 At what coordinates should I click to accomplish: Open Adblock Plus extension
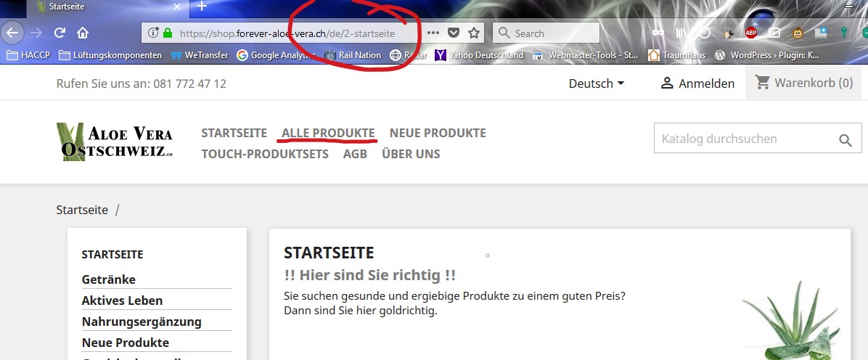tap(750, 33)
